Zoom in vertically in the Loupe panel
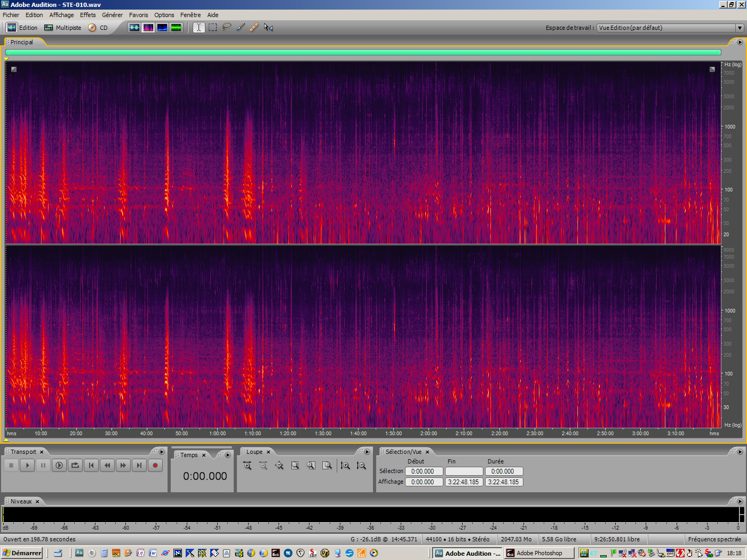 (345, 465)
